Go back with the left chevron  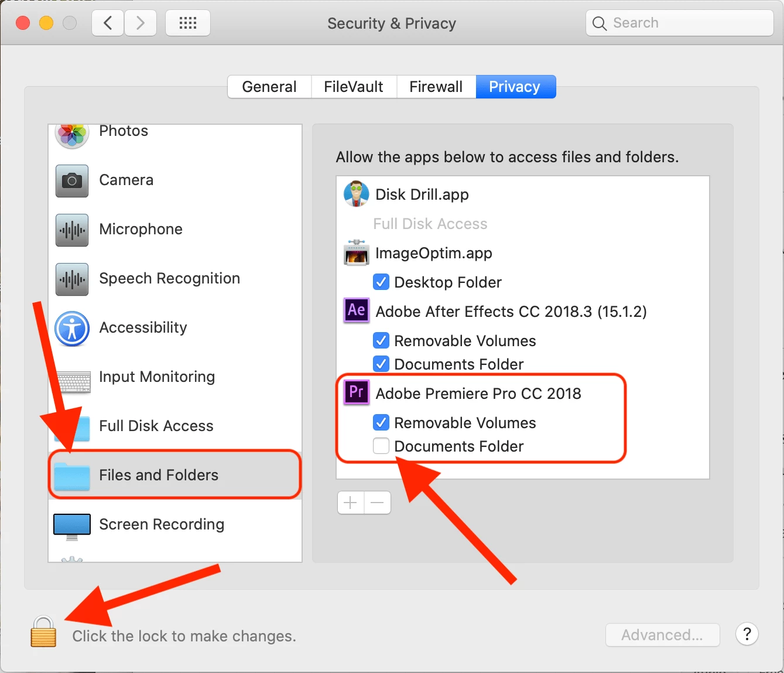coord(108,23)
